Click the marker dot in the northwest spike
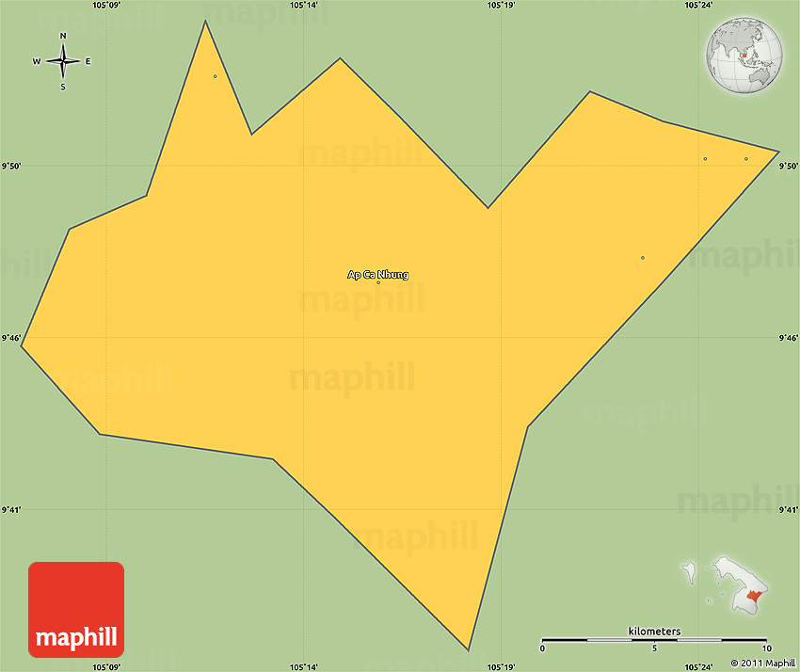800x672 pixels. click(215, 76)
